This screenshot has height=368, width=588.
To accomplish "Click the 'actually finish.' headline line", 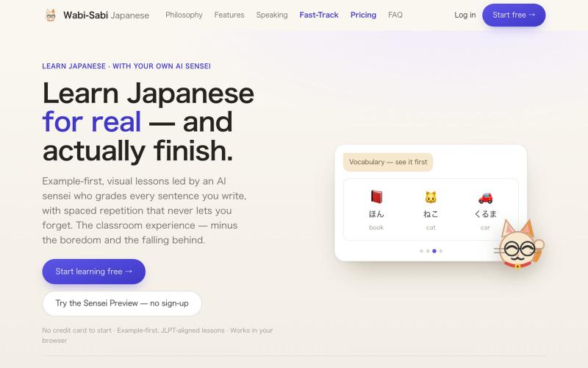I will (137, 151).
